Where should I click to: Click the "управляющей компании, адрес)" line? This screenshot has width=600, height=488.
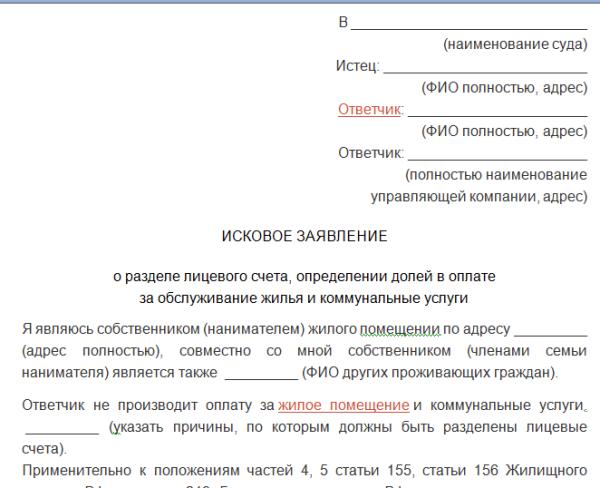point(478,196)
